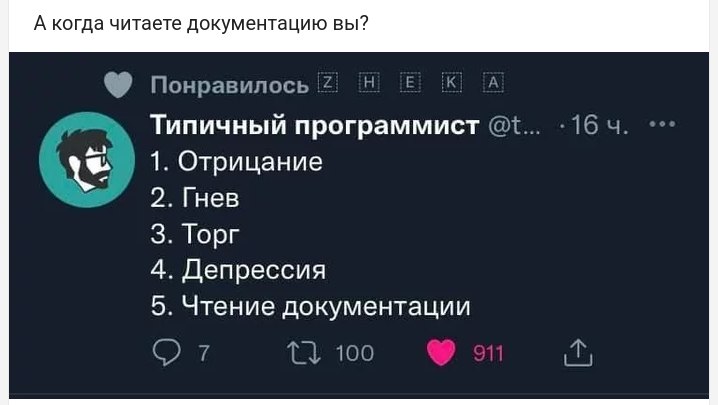Toggle the pink like heart
This screenshot has height=405, width=718.
click(441, 352)
